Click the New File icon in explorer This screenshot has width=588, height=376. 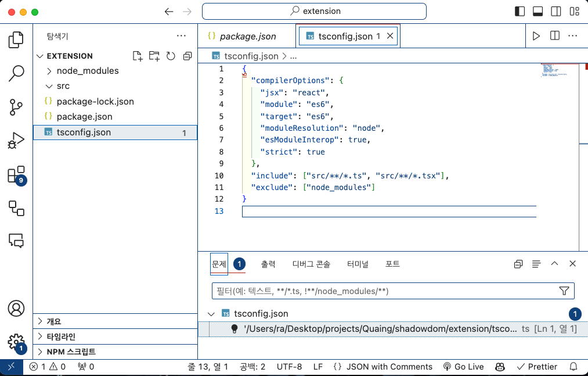138,56
